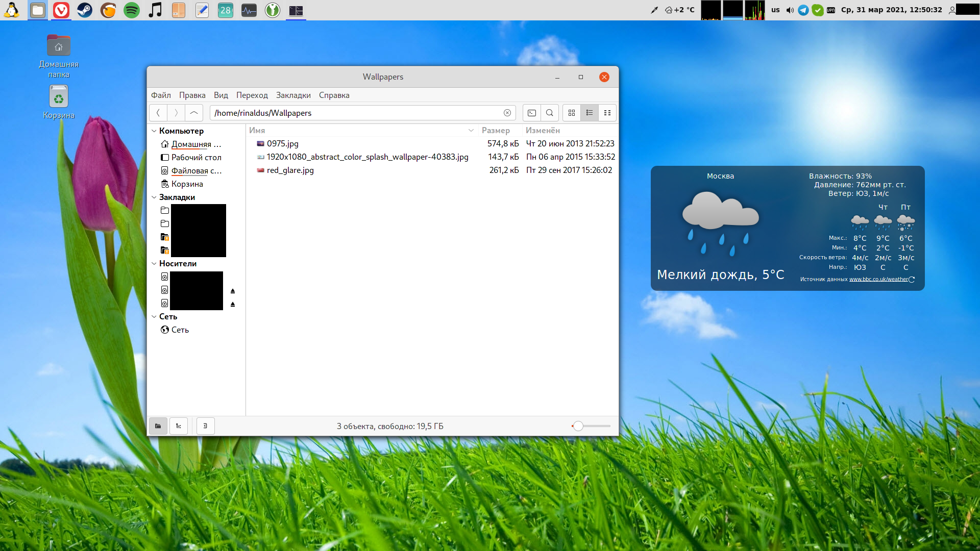The height and width of the screenshot is (551, 980).
Task: Navigate back to the previous folder
Action: (158, 113)
